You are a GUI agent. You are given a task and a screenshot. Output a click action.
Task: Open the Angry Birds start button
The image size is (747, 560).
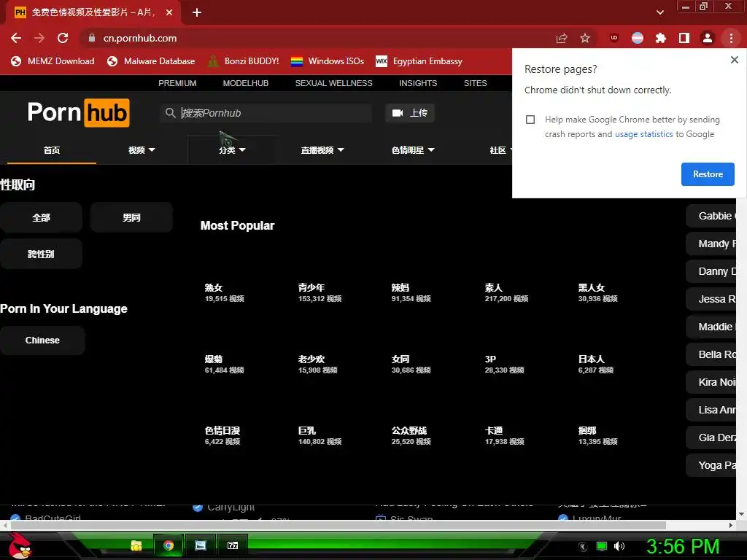(20, 545)
